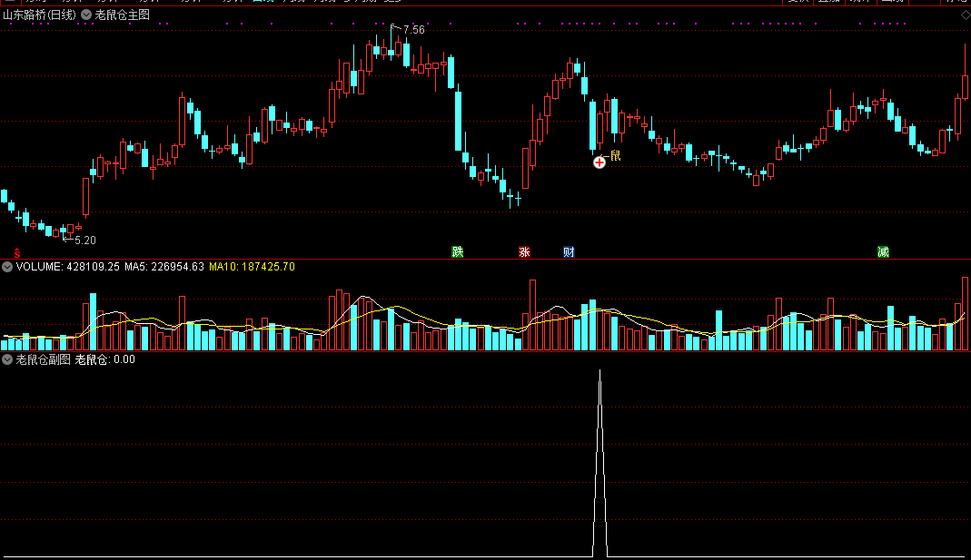Select the green 减 event marker
This screenshot has height=560, width=971.
pos(884,251)
